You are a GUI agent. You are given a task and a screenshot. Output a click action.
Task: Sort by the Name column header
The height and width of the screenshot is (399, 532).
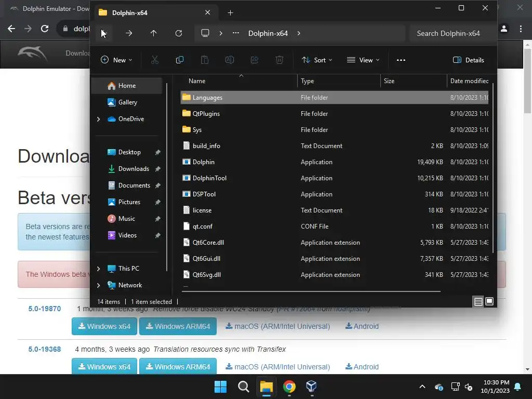239,81
